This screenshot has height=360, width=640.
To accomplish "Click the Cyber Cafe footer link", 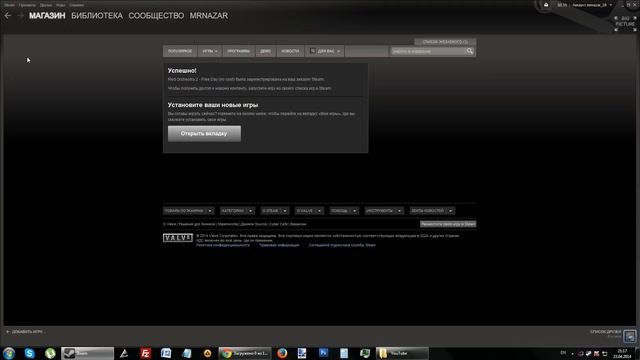I will (x=278, y=224).
